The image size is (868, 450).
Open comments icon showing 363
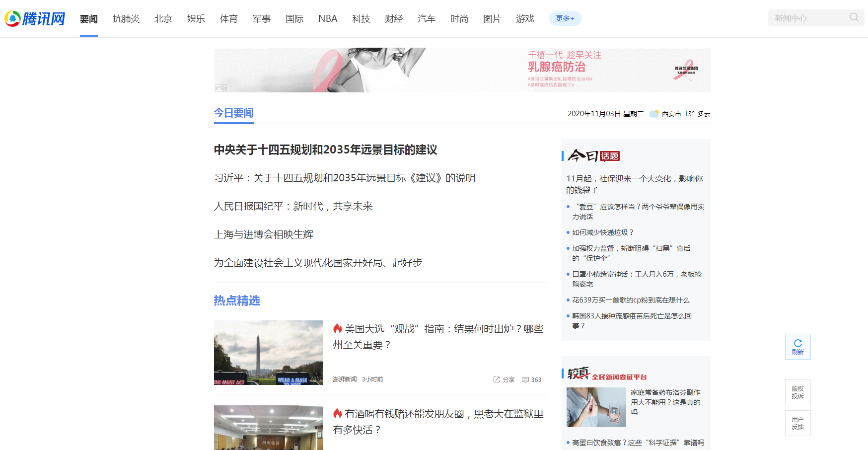525,379
